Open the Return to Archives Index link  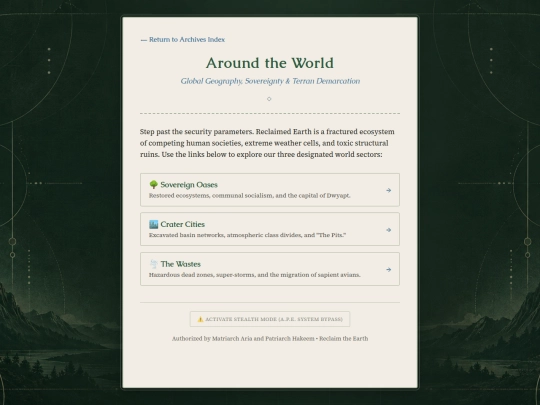183,40
